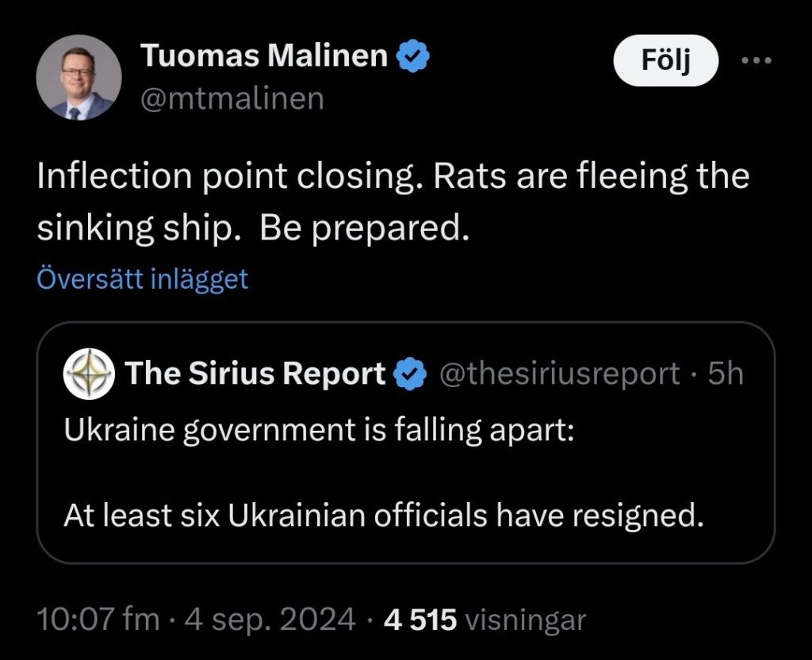View the 4 515 visningar count
The image size is (812, 660).
point(485,620)
